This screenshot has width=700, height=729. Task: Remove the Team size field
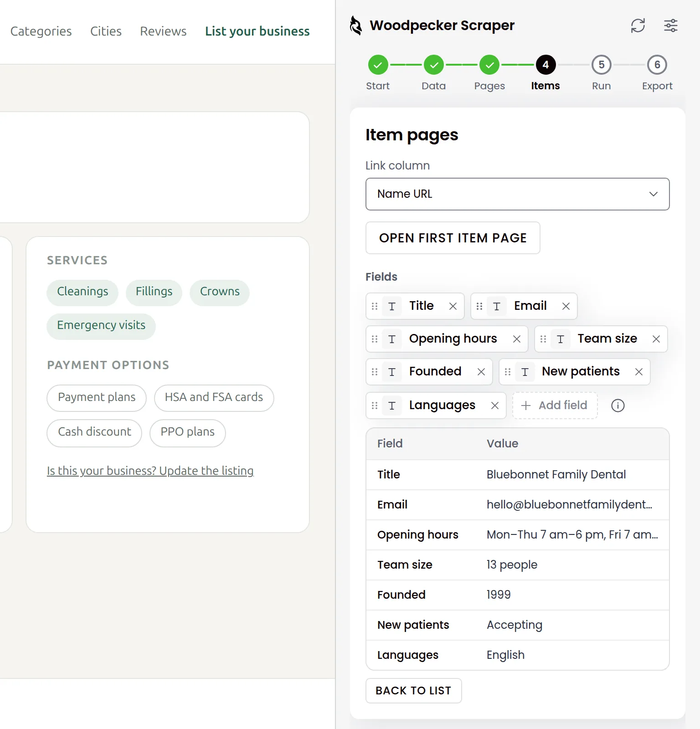[x=656, y=339]
